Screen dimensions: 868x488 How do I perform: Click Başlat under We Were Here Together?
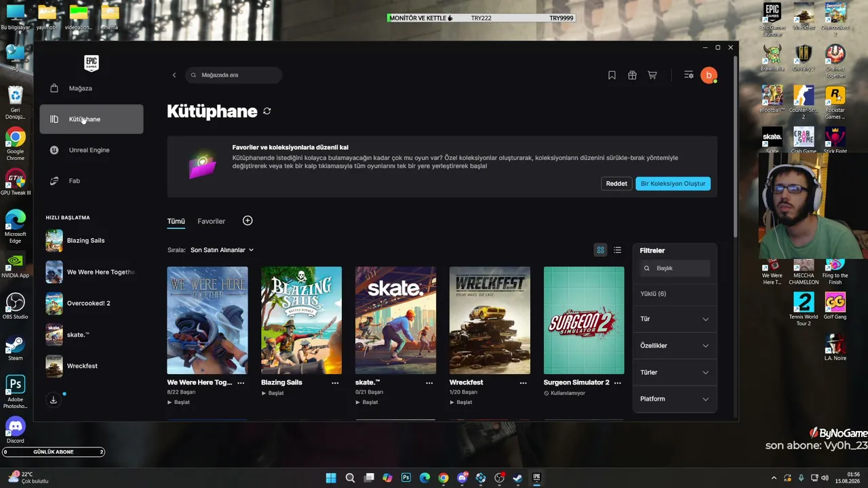click(179, 402)
